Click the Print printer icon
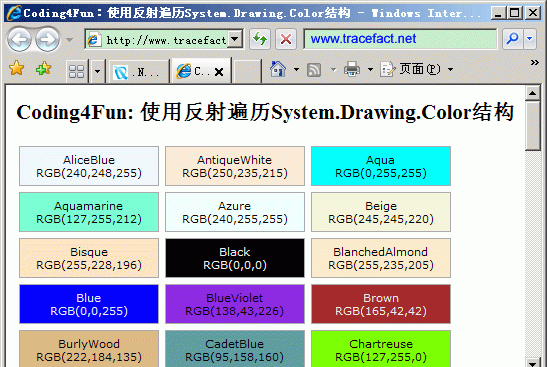547x367 pixels. [352, 69]
